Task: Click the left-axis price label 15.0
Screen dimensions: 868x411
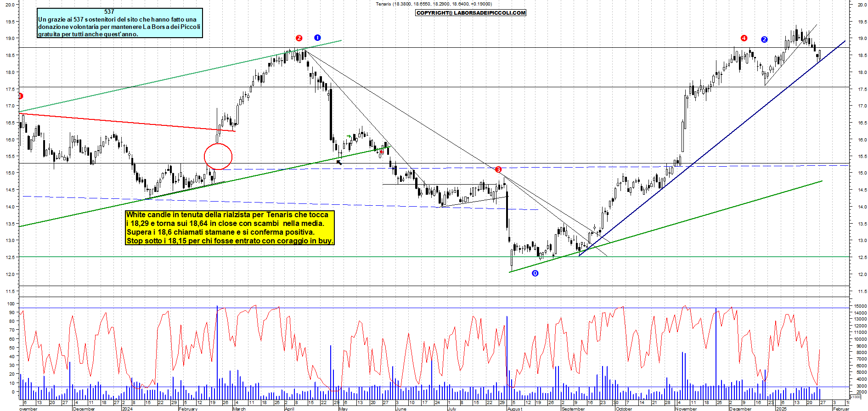Action: point(10,173)
